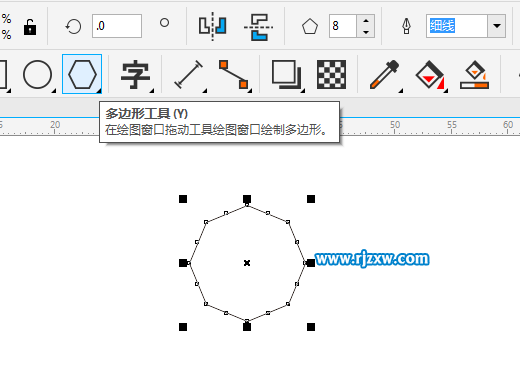Screen dimensions: 520x378
Task: Click the top-center selection handle
Action: (247, 199)
